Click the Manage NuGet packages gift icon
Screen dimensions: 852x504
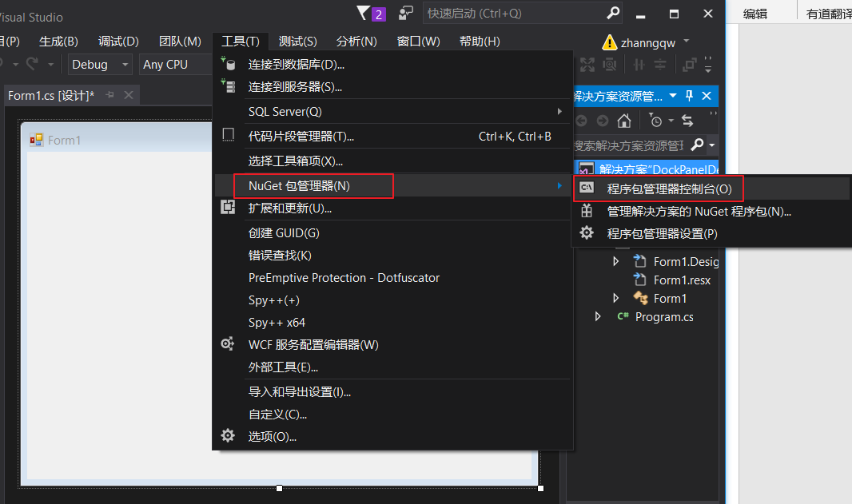tap(587, 210)
